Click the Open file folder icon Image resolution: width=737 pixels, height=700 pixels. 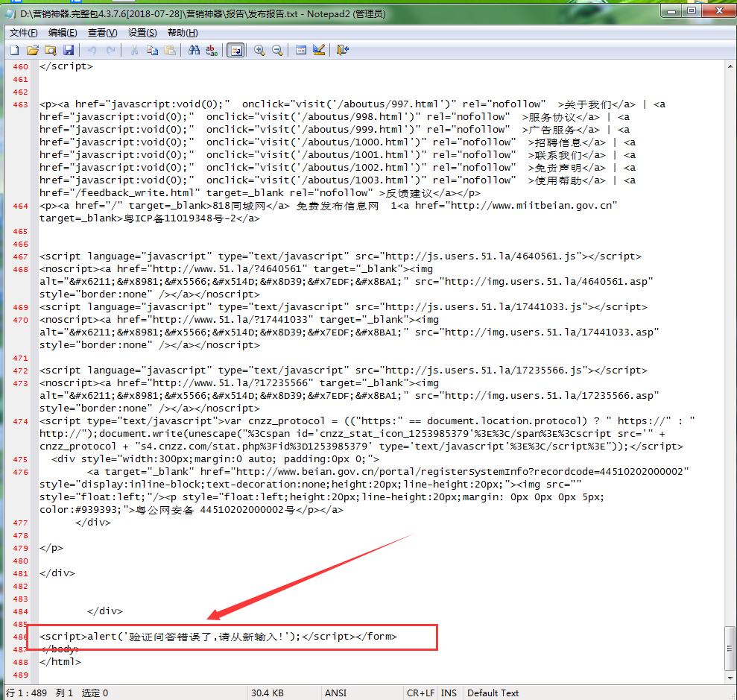pos(32,50)
